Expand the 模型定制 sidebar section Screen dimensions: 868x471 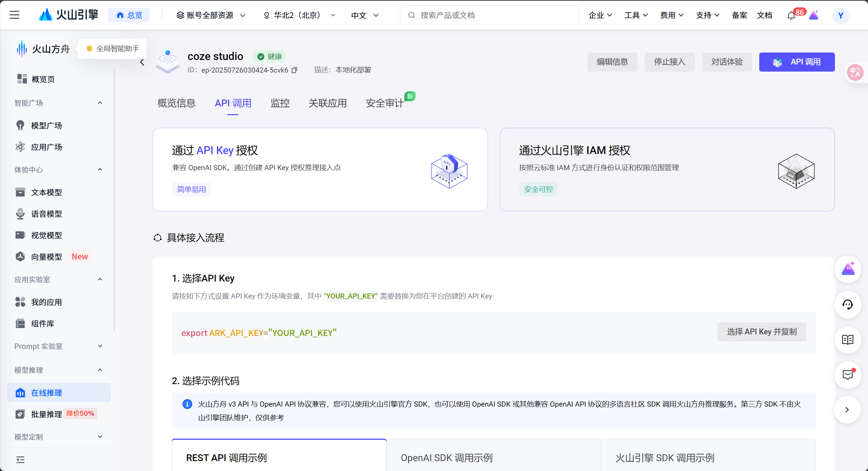click(100, 437)
